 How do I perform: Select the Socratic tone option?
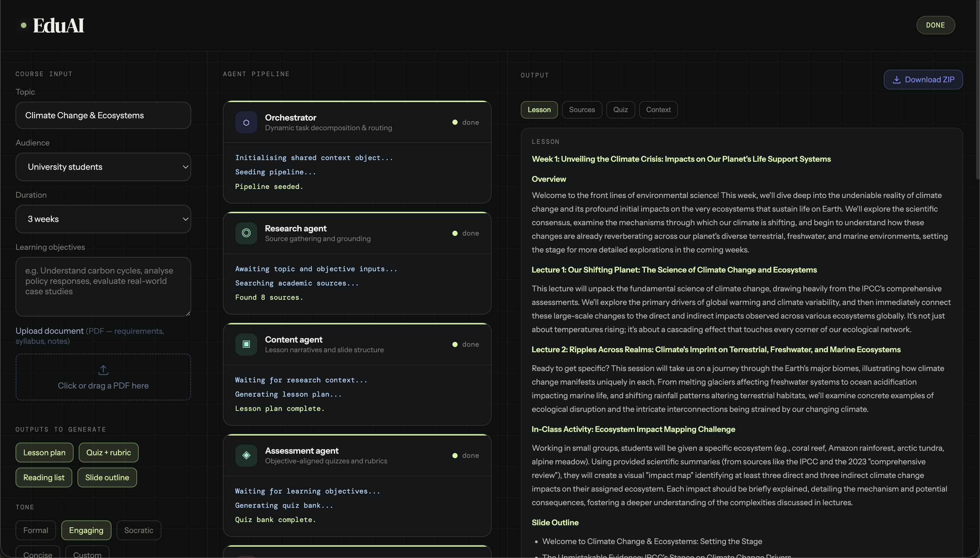pos(138,530)
